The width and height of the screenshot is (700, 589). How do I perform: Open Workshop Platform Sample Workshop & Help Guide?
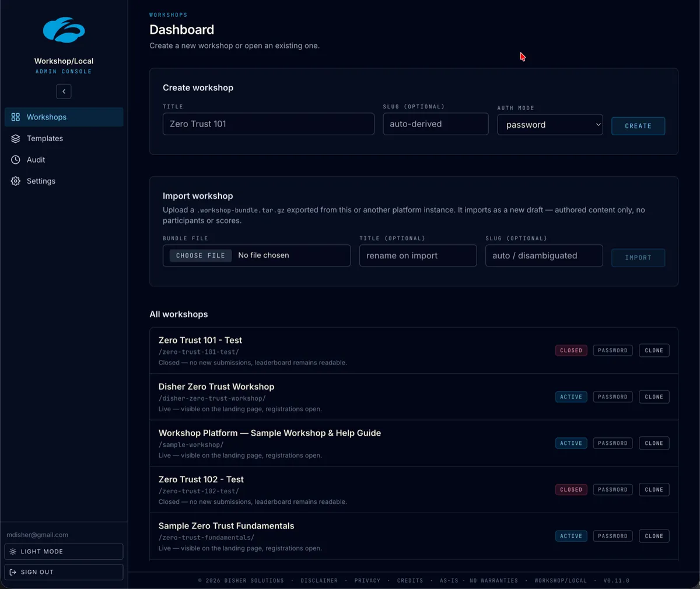point(269,433)
